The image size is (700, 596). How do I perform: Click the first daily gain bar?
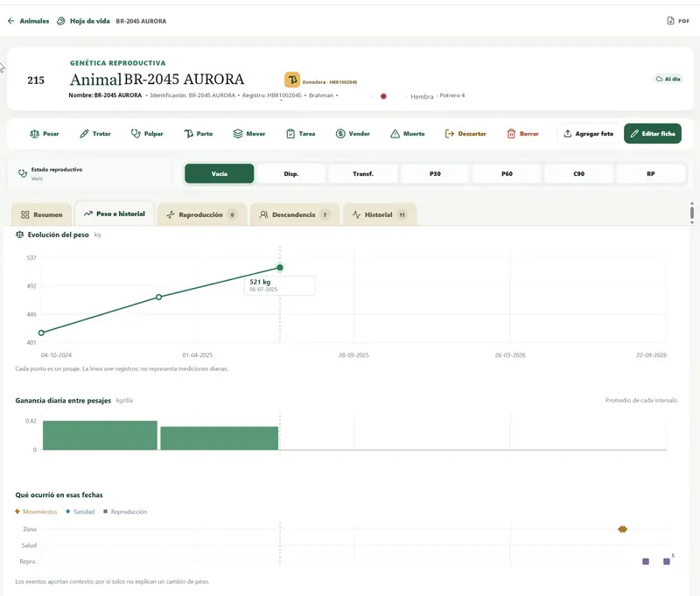[x=100, y=435]
